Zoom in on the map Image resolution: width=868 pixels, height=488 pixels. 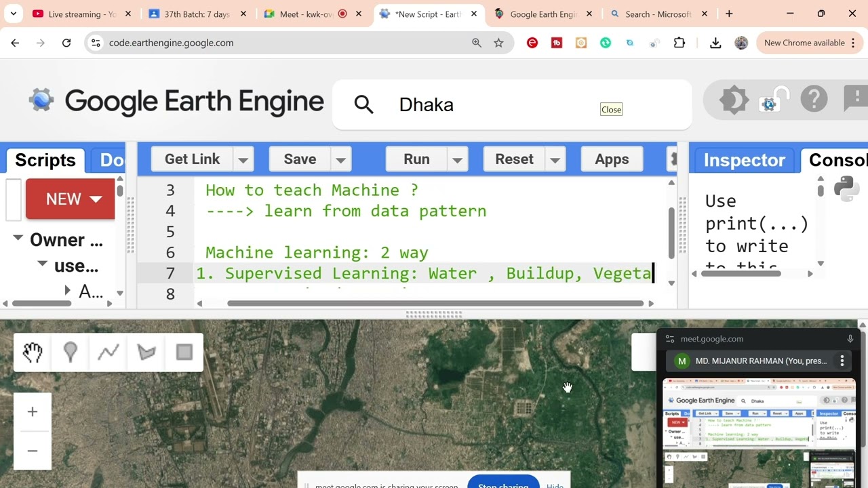coord(33,412)
